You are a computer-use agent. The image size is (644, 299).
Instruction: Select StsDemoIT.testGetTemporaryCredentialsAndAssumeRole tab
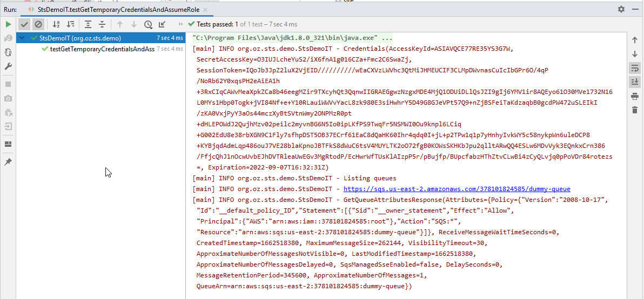[x=118, y=9]
